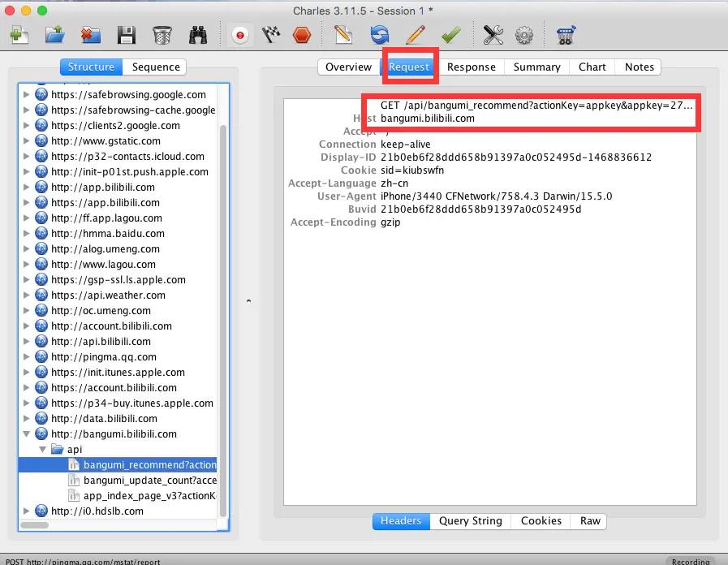This screenshot has width=728, height=565.
Task: Select the http://data.bilibili.com host
Action: coord(104,418)
